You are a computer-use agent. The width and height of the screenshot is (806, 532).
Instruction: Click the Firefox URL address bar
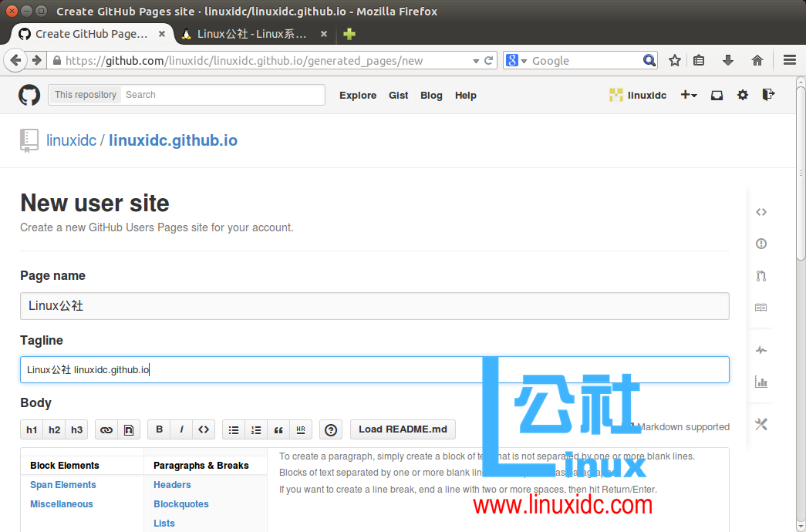262,61
